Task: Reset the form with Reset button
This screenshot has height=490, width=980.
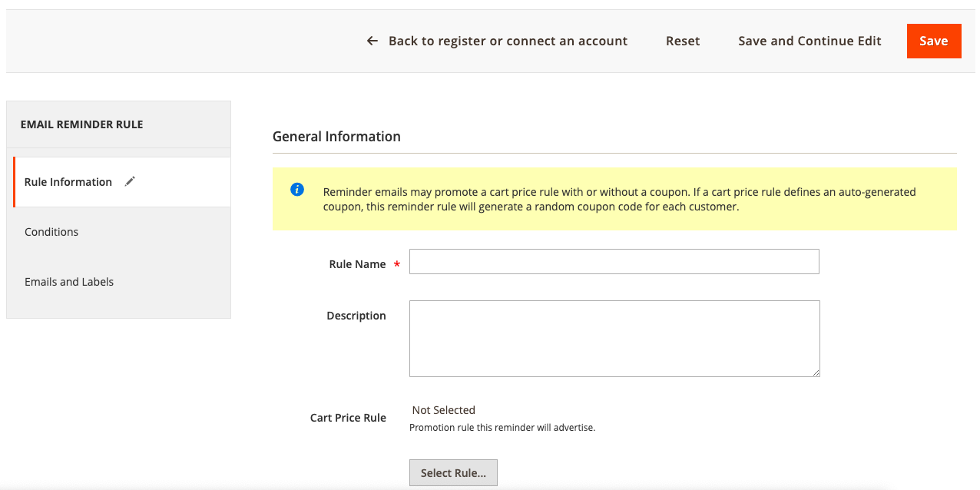Action: [682, 41]
